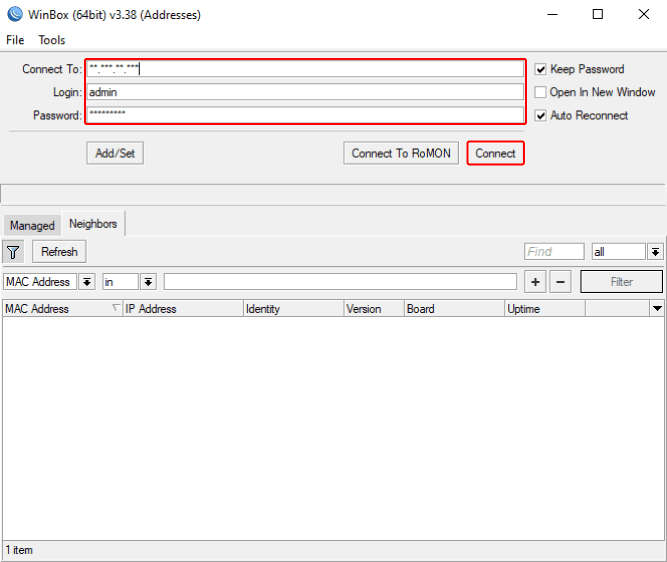Toggle Keep Password checkbox

click(x=540, y=69)
